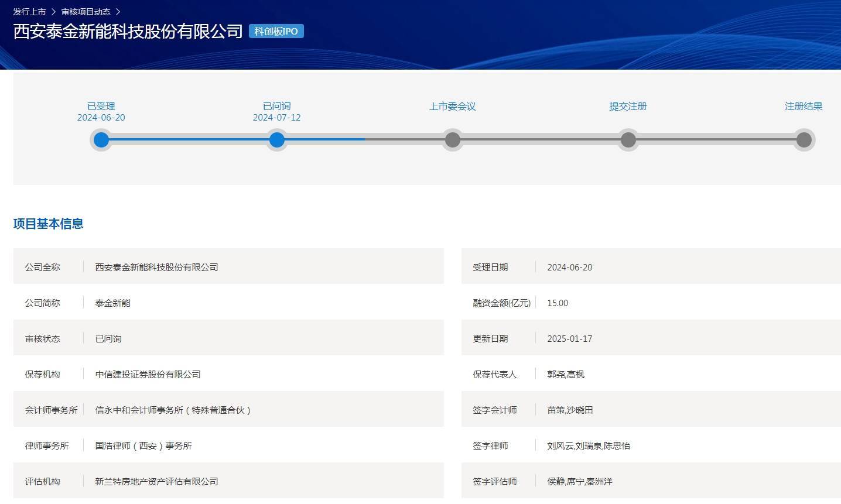Select the 已受理 timeline step circle
Viewport: 841px width, 504px height.
coord(101,140)
